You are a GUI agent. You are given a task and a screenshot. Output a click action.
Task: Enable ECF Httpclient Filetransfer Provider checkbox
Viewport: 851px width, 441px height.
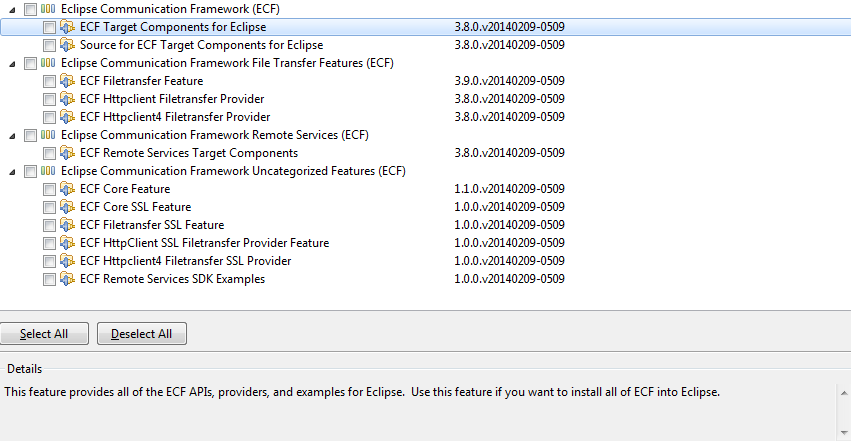49,99
